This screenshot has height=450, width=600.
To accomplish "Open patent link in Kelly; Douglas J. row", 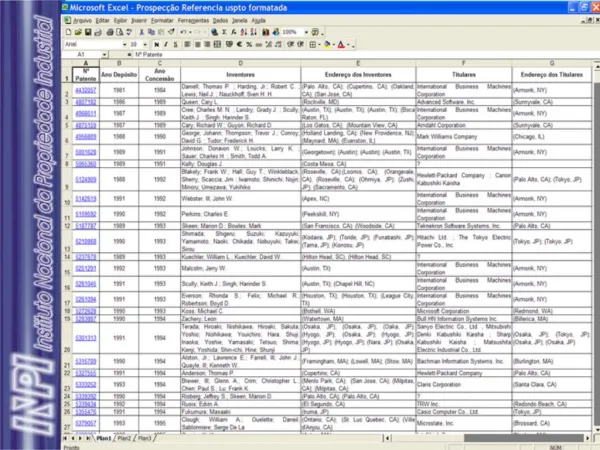I will click(x=86, y=164).
